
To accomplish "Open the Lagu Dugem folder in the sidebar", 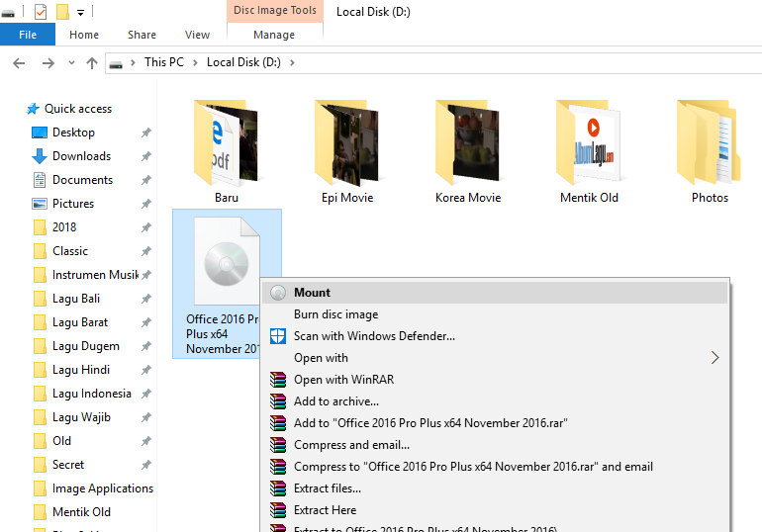I will [85, 346].
